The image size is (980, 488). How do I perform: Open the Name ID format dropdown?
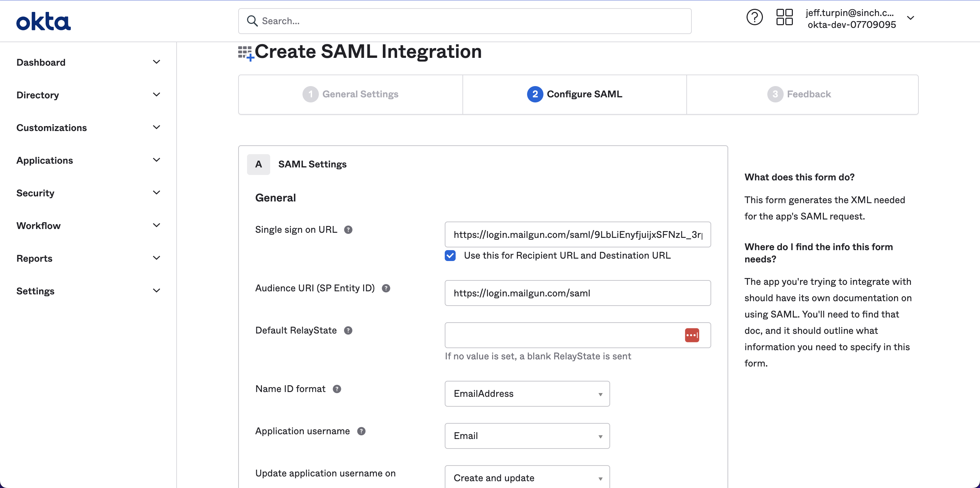(527, 394)
